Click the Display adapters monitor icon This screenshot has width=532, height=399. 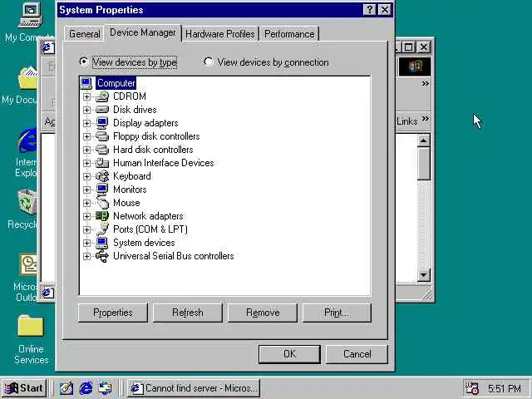102,123
